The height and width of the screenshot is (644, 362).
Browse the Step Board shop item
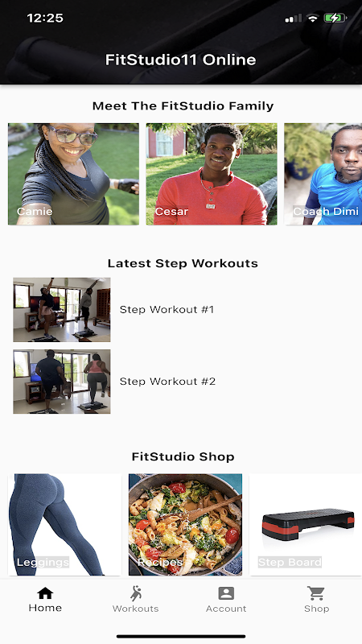point(306,525)
